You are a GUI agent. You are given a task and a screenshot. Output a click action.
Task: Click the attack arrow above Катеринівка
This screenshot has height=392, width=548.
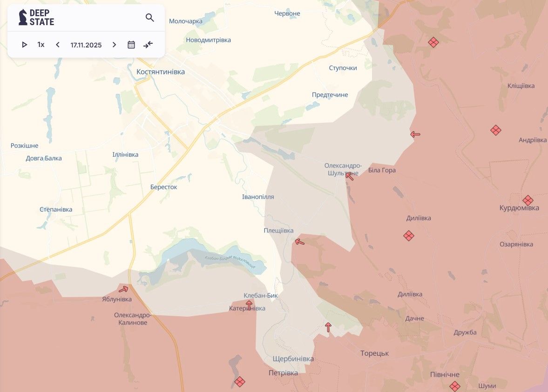[x=249, y=305]
